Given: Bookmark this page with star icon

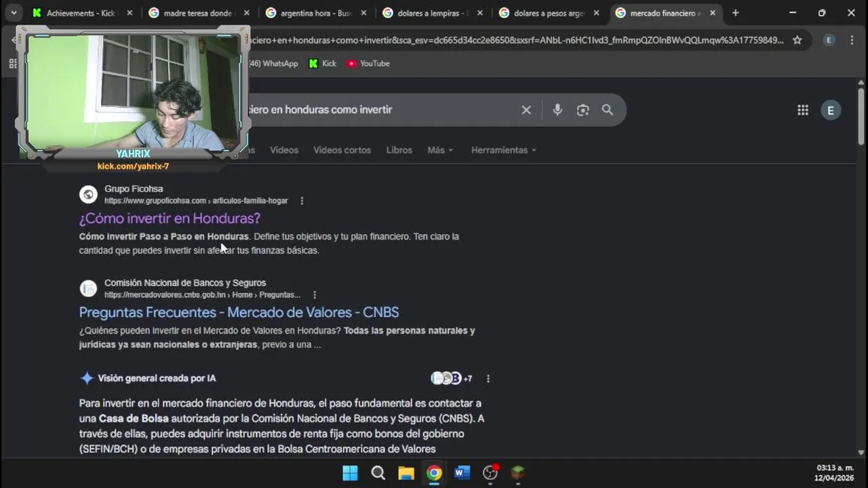Looking at the screenshot, I should [x=797, y=40].
